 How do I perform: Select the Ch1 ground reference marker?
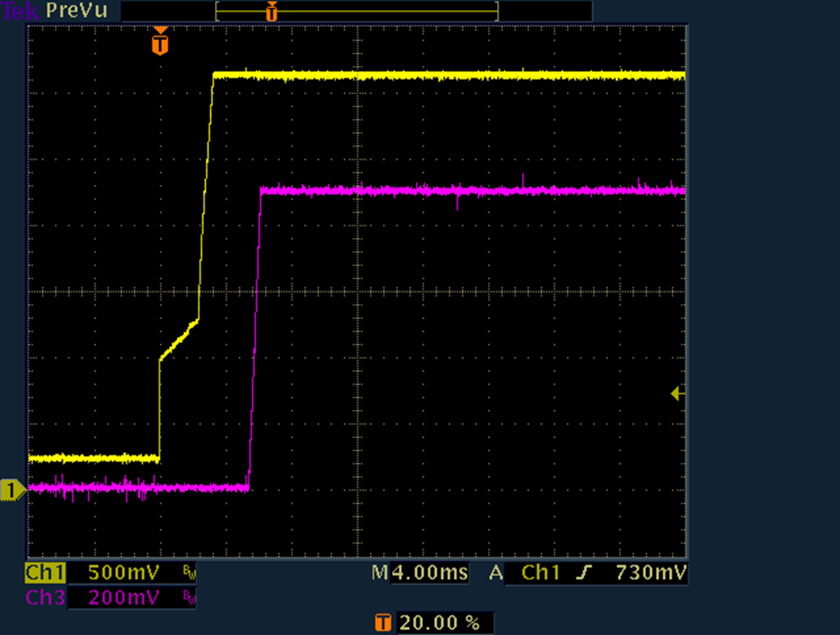tap(11, 491)
